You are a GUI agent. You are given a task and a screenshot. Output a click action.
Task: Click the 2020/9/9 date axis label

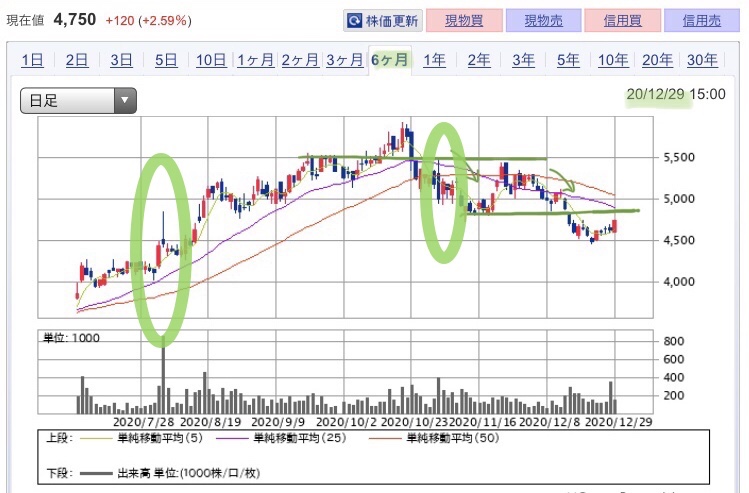pos(278,422)
